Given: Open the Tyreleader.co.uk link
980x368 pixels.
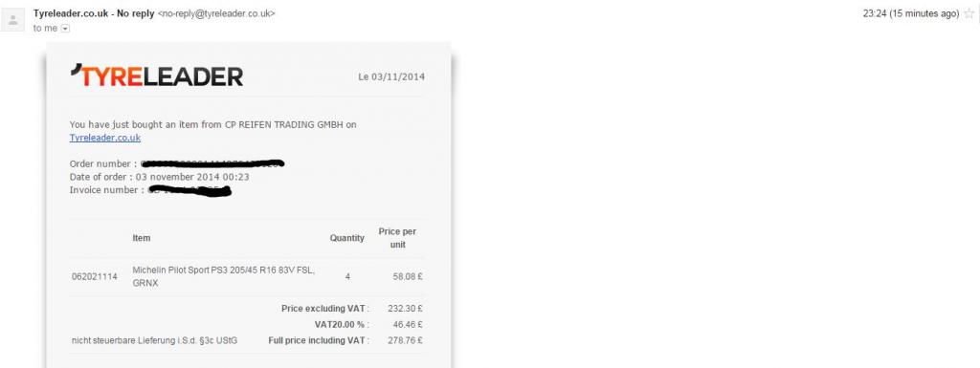Looking at the screenshot, I should 105,138.
